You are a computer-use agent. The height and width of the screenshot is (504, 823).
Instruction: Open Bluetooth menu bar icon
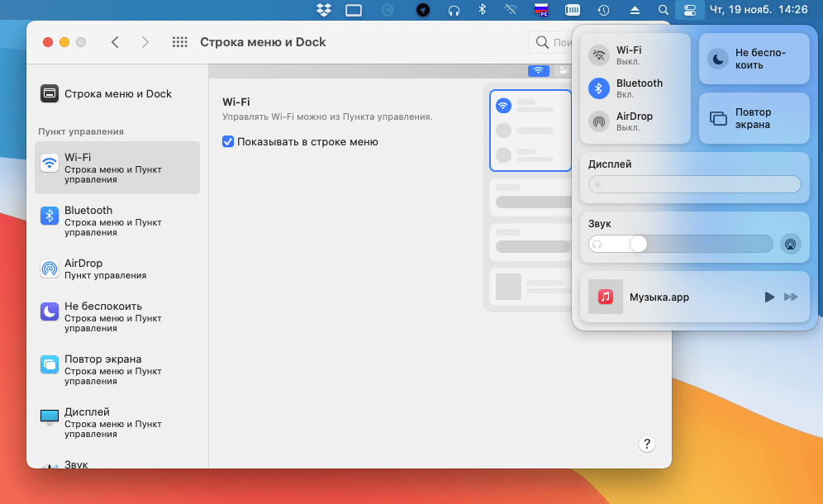coord(483,9)
